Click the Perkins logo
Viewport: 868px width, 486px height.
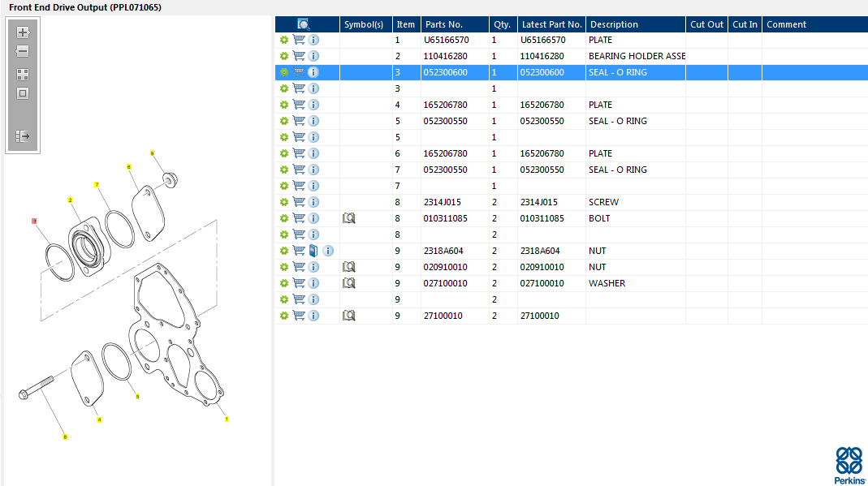[849, 466]
